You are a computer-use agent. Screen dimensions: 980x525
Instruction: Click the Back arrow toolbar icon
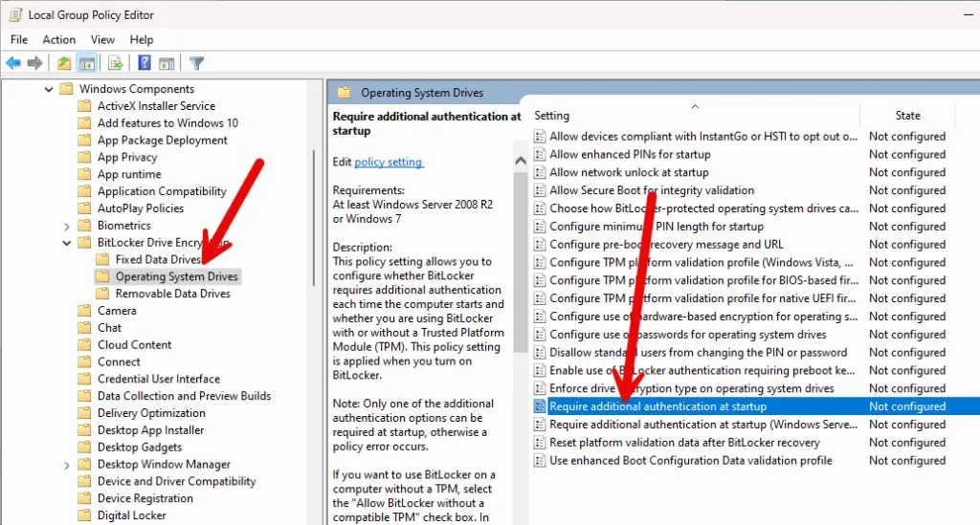[x=13, y=63]
